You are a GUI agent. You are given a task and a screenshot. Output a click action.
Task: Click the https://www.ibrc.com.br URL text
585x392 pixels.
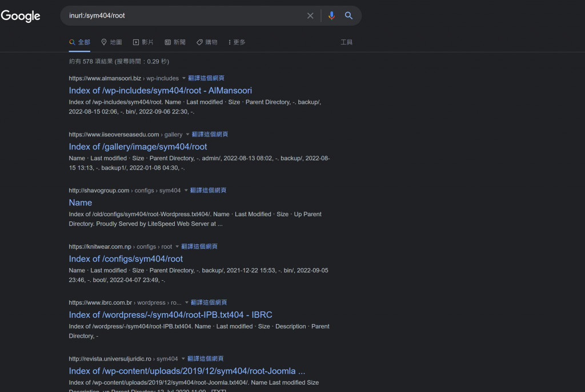point(101,302)
